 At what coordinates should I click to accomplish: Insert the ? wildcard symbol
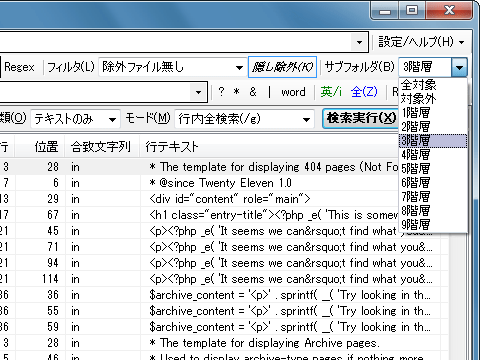point(221,92)
